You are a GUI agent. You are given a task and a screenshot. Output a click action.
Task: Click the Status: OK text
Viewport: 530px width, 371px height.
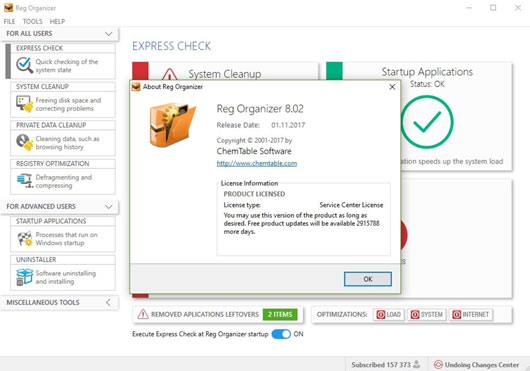pos(427,84)
